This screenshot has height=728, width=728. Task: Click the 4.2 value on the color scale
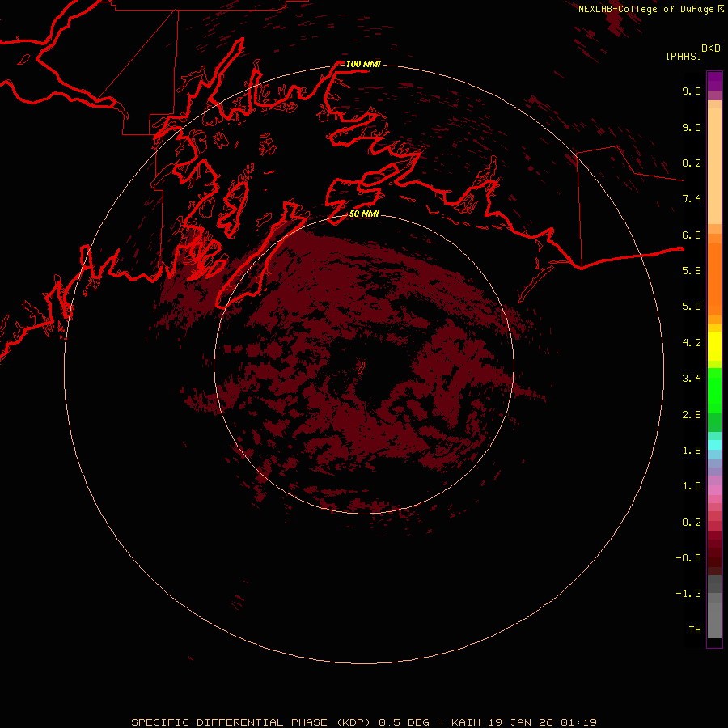click(x=692, y=343)
